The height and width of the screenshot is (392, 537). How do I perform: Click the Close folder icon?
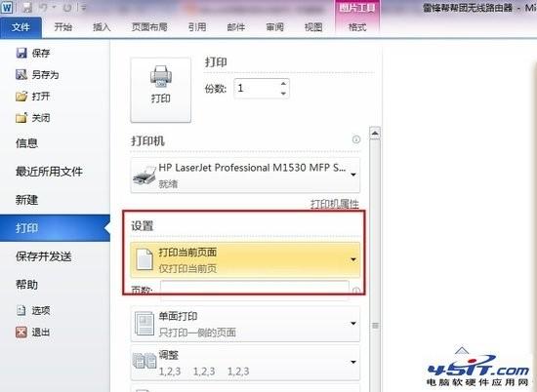[21, 118]
